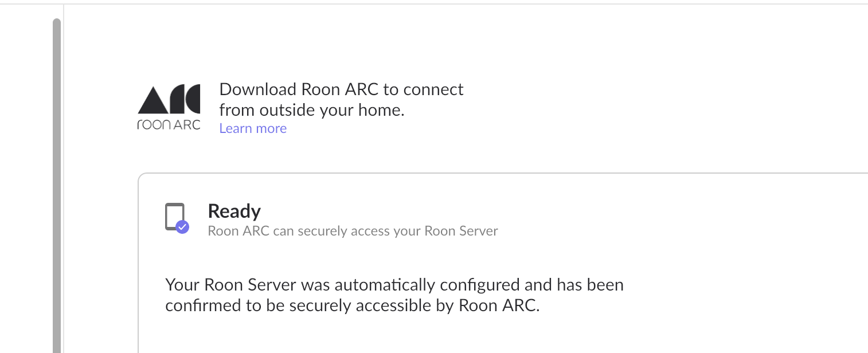
Task: Click the purple checkmark badge on device icon
Action: tap(182, 227)
